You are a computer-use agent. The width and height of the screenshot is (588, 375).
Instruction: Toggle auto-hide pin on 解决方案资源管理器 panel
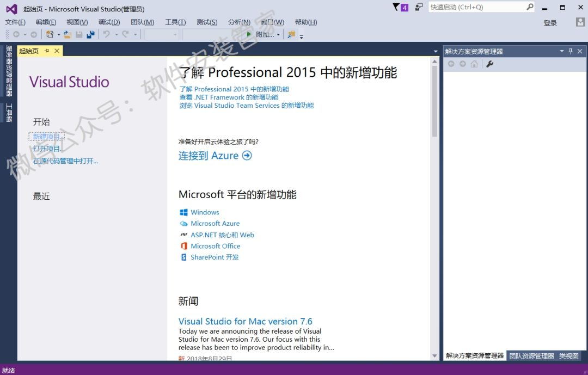click(x=571, y=51)
